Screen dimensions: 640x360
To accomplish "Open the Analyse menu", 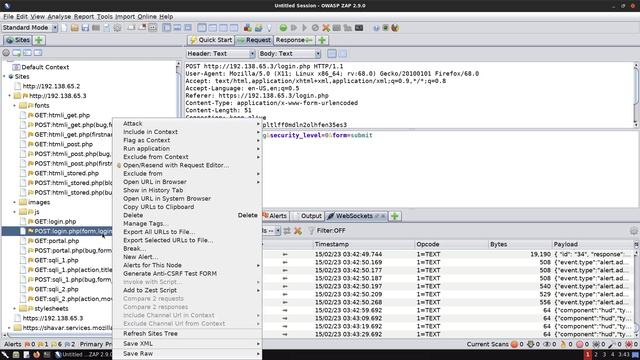I will (59, 16).
